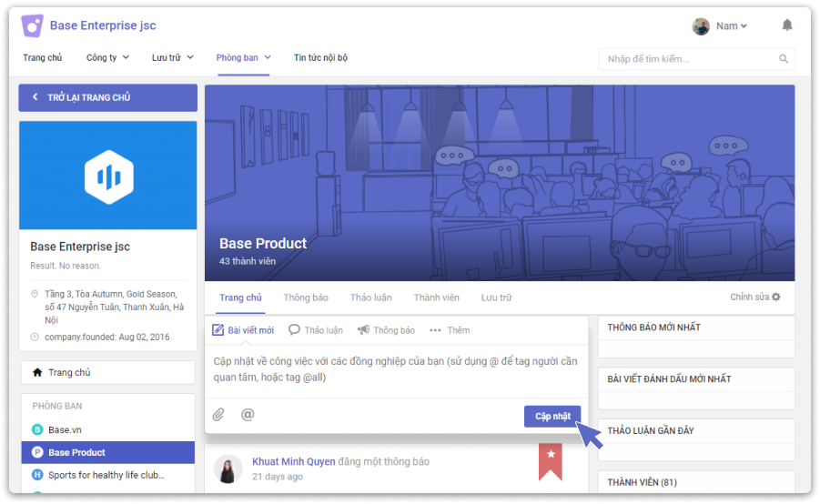
Task: Click the back chevron in TRỞ LẠI TRANG CHỦ
Action: click(35, 96)
